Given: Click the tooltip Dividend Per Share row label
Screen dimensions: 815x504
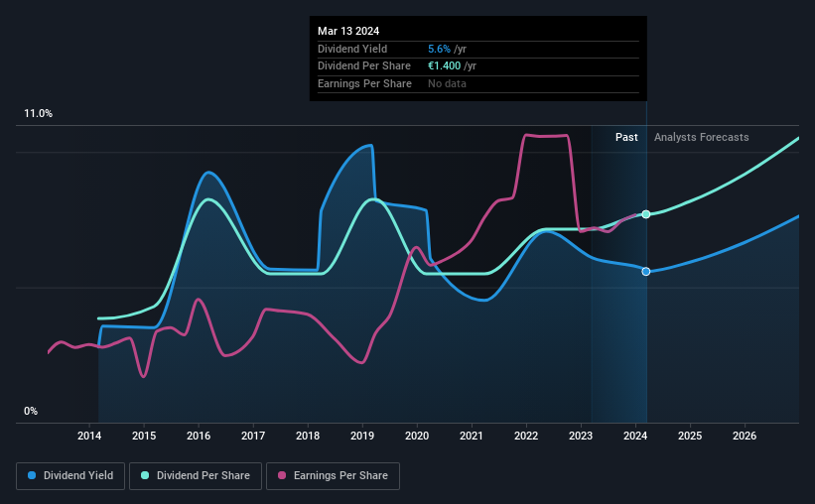Looking at the screenshot, I should tap(364, 66).
